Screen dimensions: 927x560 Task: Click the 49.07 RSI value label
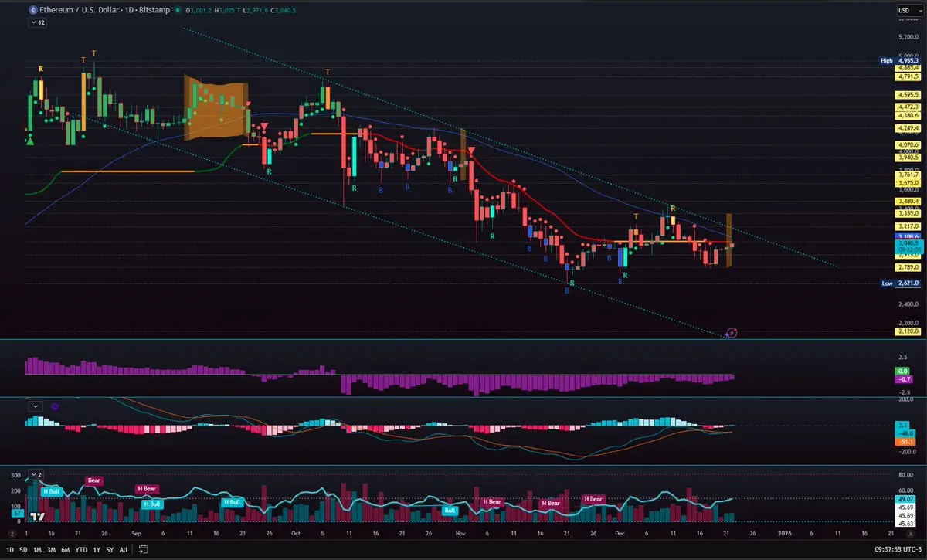pyautogui.click(x=904, y=499)
